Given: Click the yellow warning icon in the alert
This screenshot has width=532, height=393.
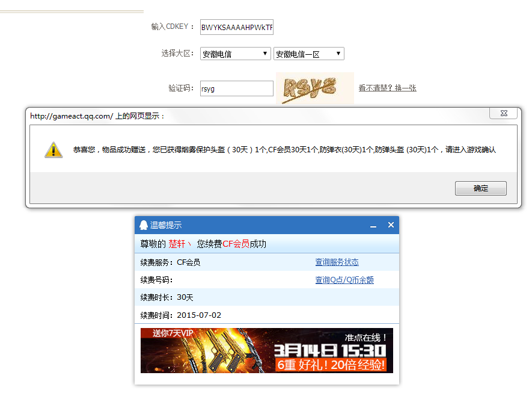Looking at the screenshot, I should (54, 150).
